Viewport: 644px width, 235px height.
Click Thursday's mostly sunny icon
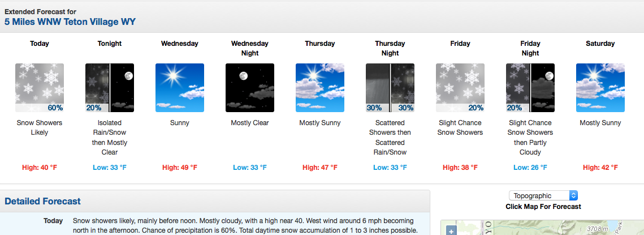[320, 88]
